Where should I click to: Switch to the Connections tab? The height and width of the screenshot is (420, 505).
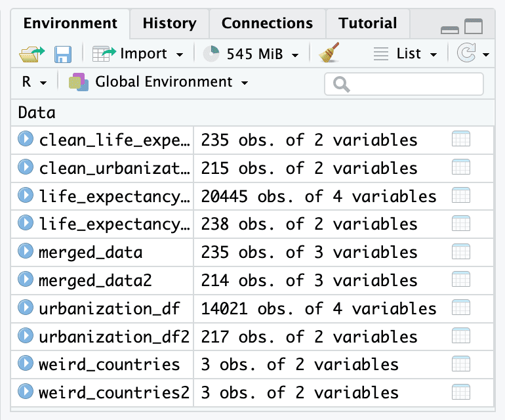point(267,24)
